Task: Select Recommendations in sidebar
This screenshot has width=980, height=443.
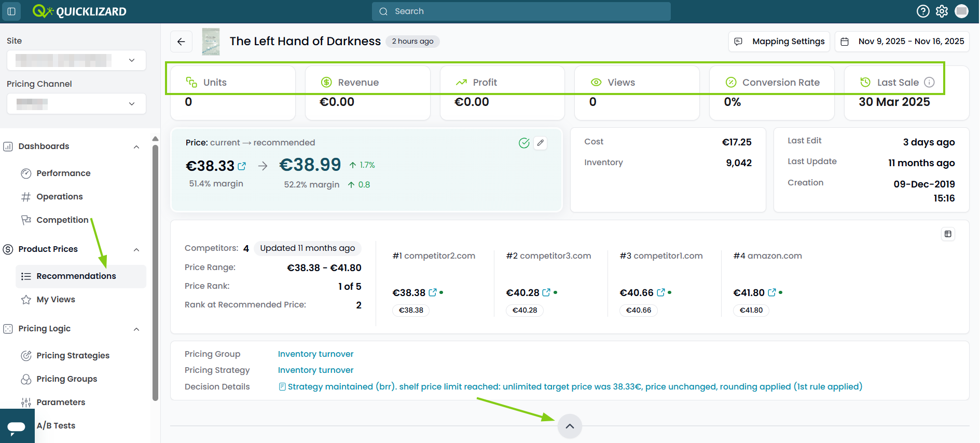Action: click(81, 276)
